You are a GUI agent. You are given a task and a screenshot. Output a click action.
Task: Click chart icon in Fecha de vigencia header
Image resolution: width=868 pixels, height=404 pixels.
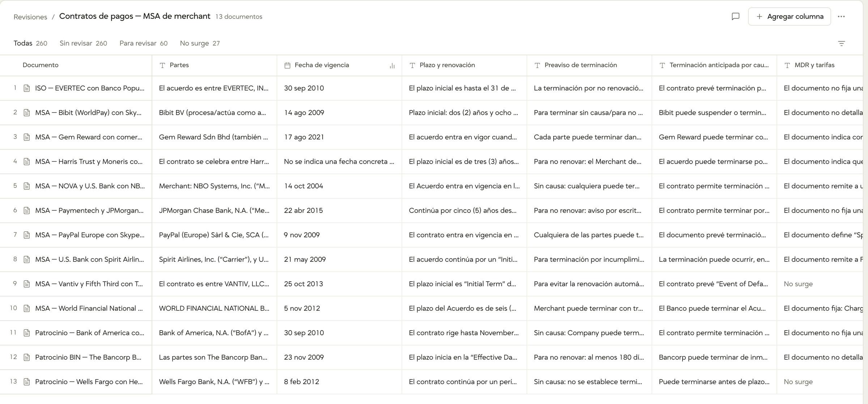[x=392, y=66]
